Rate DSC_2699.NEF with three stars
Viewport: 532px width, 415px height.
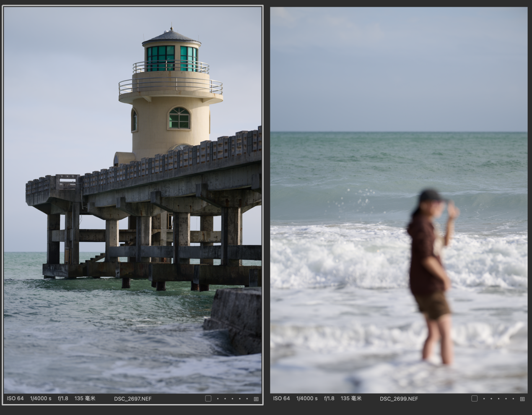point(498,399)
